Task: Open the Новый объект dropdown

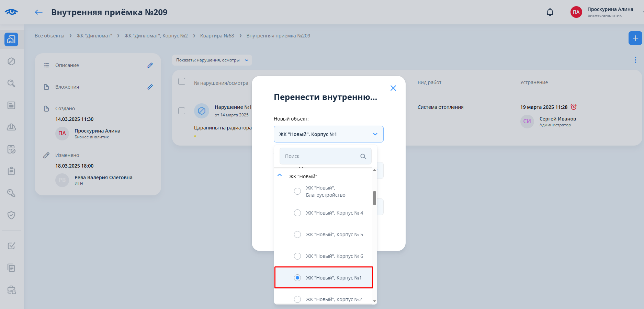Action: (328, 134)
